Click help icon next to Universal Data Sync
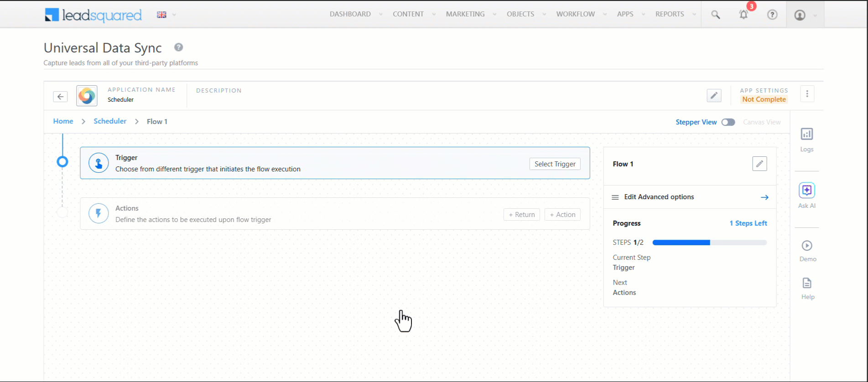The image size is (868, 382). click(179, 47)
